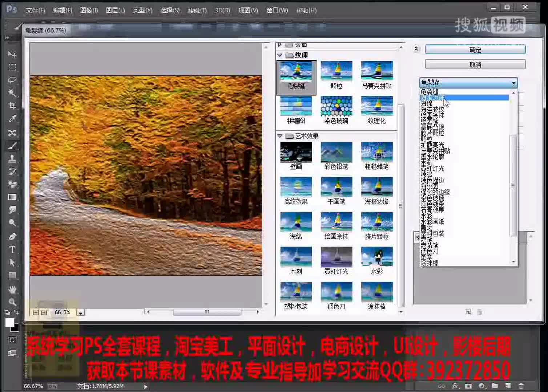Open the 滤镜(T) menu

[x=197, y=10]
